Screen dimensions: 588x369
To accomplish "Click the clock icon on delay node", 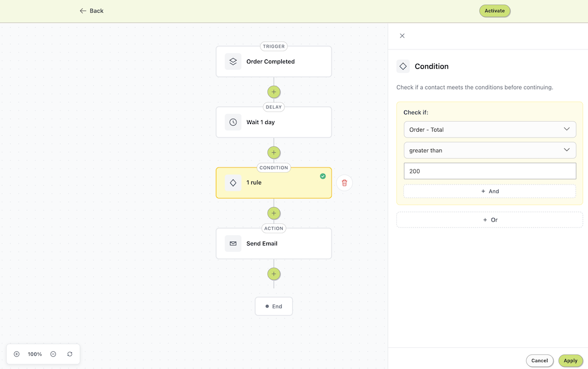I will 233,122.
